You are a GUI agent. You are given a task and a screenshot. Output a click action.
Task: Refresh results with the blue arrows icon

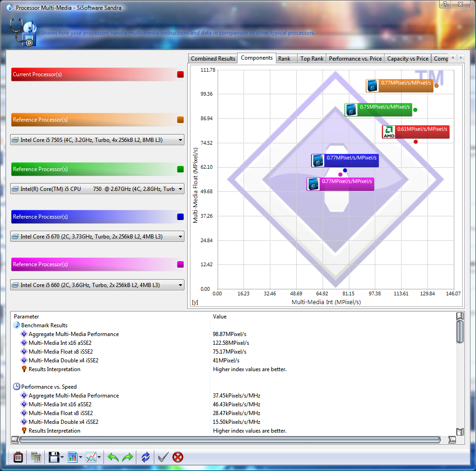point(146,457)
